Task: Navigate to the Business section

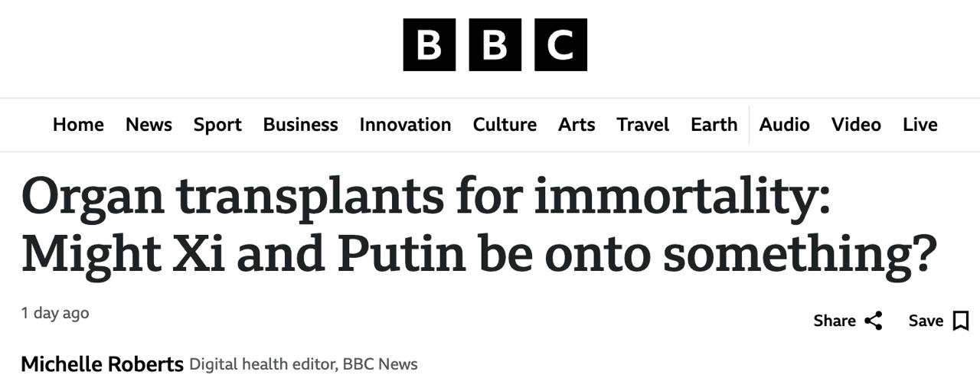Action: tap(300, 125)
